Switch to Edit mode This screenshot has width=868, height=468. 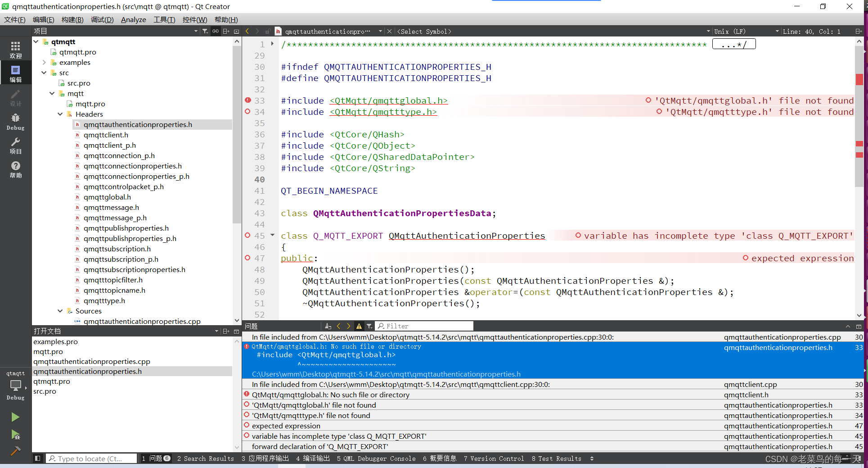click(15, 73)
